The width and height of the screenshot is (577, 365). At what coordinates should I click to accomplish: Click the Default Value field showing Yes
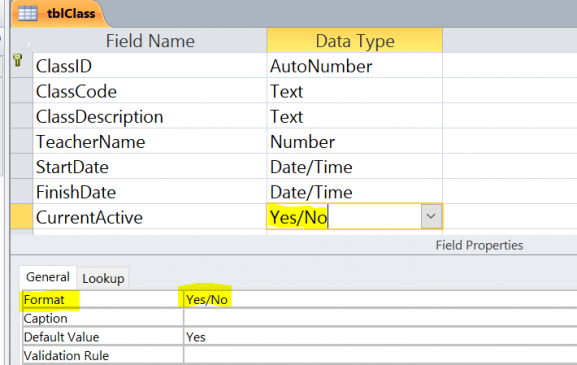pyautogui.click(x=380, y=337)
